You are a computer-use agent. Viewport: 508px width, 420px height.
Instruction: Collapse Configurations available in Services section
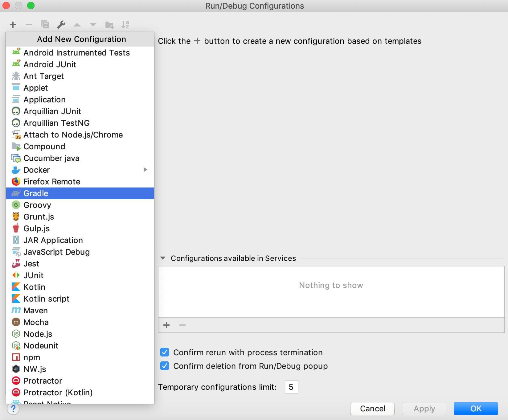[x=163, y=258]
